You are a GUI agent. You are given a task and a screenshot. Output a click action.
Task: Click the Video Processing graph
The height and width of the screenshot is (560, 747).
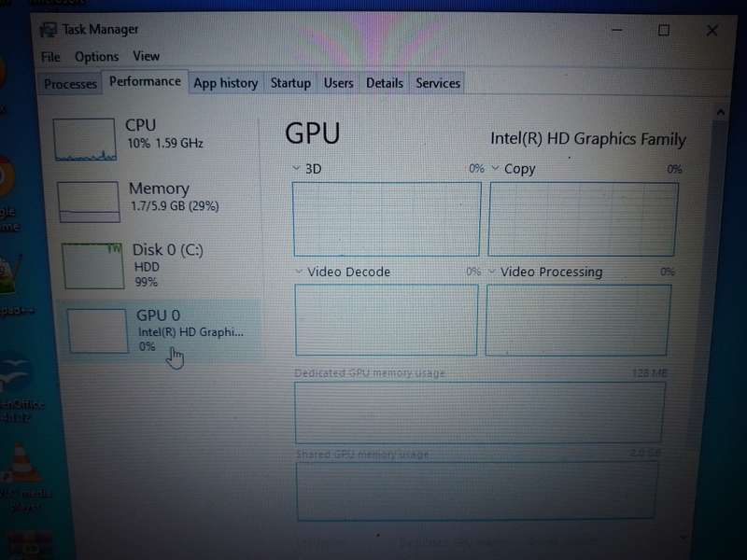(578, 320)
